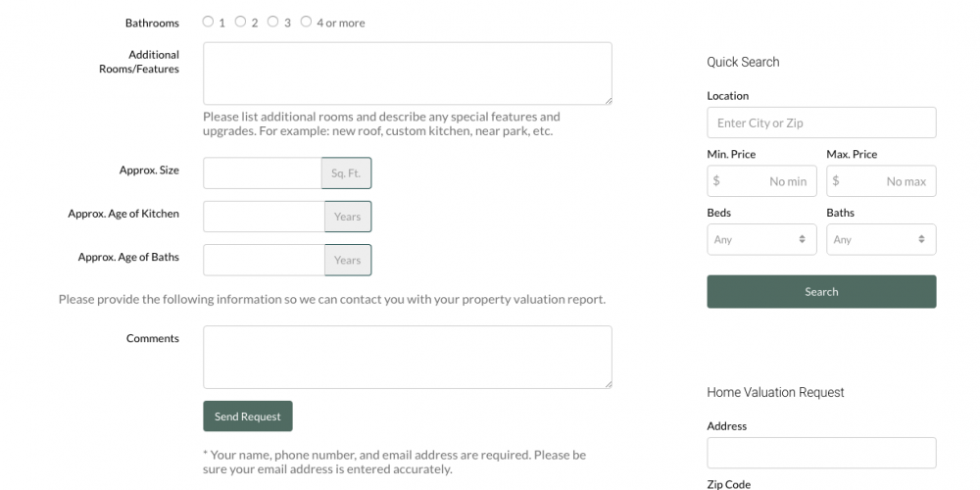Screen dimensions: 980x490
Task: Click the Additional Rooms box resize handle
Action: tap(608, 100)
